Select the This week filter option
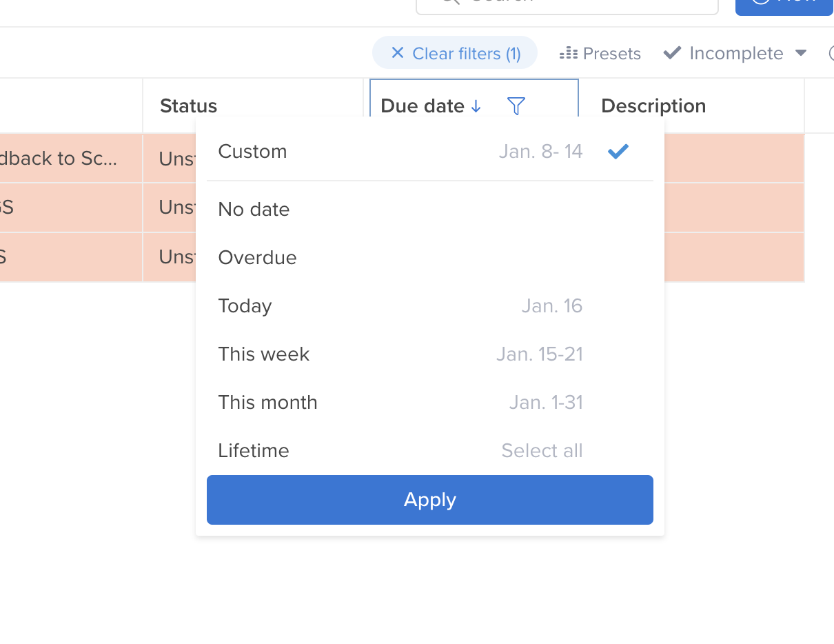The height and width of the screenshot is (644, 834). (430, 354)
